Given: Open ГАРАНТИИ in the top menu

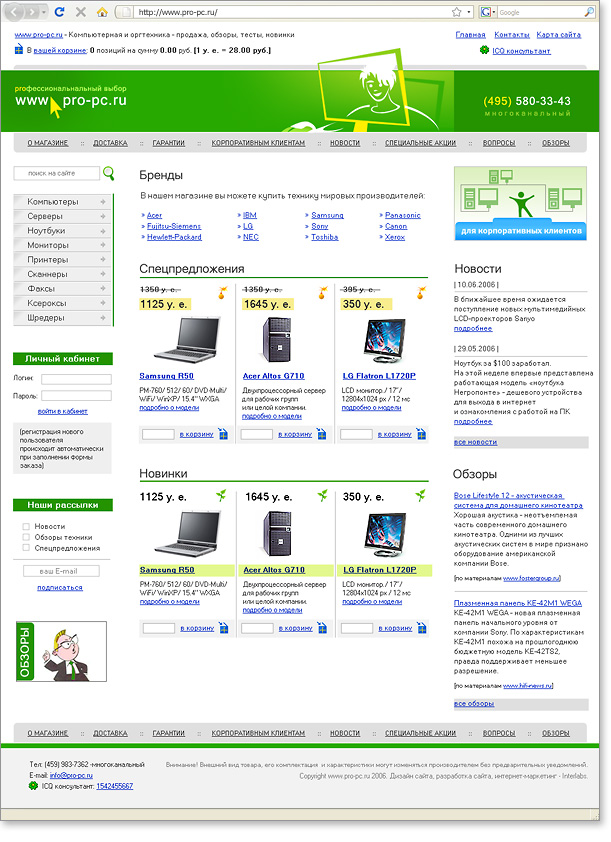Looking at the screenshot, I should [169, 143].
